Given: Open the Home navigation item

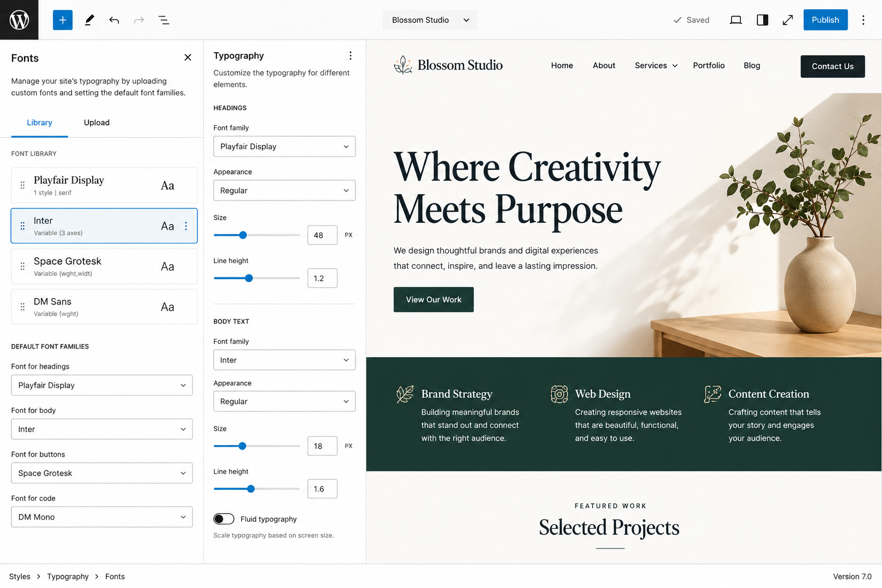Looking at the screenshot, I should [x=562, y=65].
